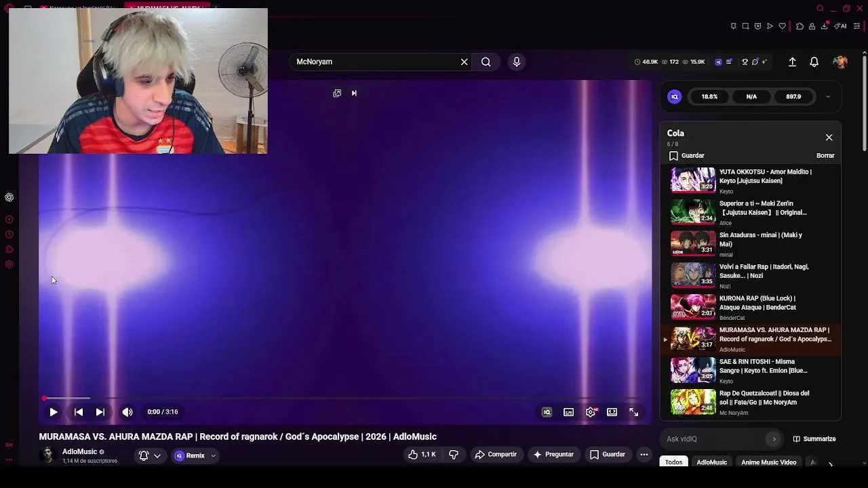The height and width of the screenshot is (488, 868).
Task: Toggle subtitles in the video player
Action: point(568,412)
